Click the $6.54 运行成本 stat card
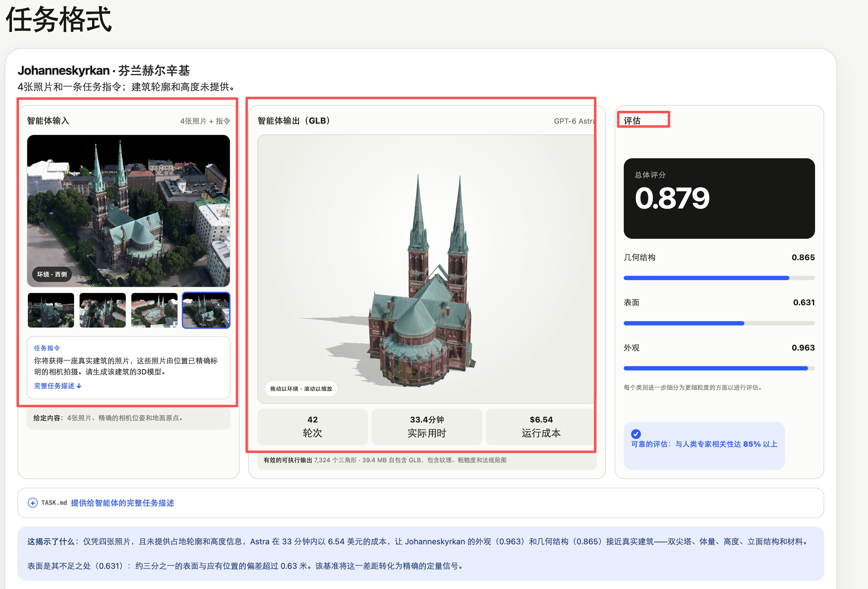Screen dimensions: 868x589 pyautogui.click(x=541, y=426)
